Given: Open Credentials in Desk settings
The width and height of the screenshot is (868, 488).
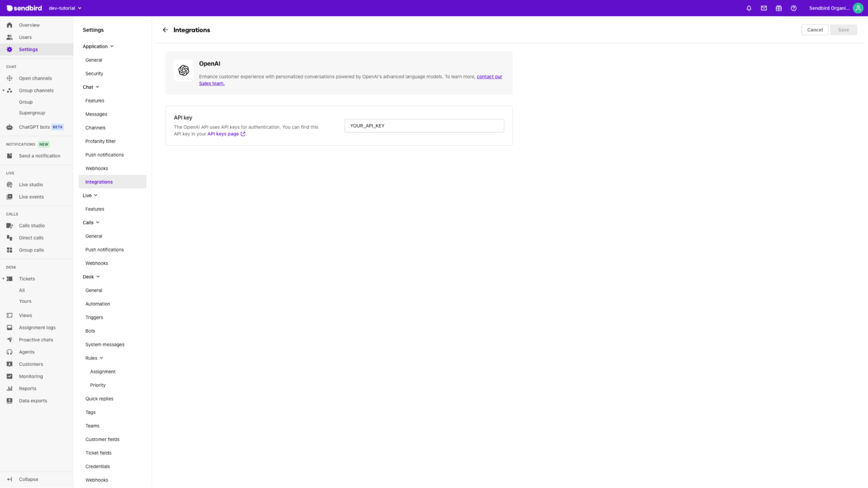Looking at the screenshot, I should coord(97,467).
